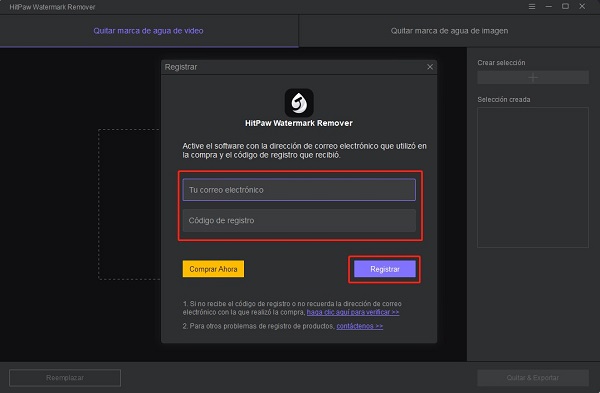
Task: Add a selection with the plus button
Action: (533, 78)
